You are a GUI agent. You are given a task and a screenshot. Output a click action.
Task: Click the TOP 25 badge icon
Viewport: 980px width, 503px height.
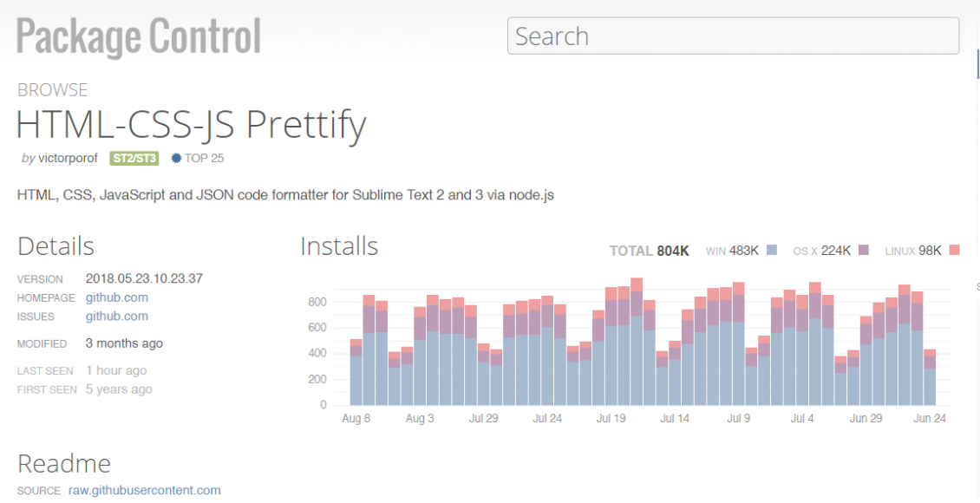(x=175, y=158)
